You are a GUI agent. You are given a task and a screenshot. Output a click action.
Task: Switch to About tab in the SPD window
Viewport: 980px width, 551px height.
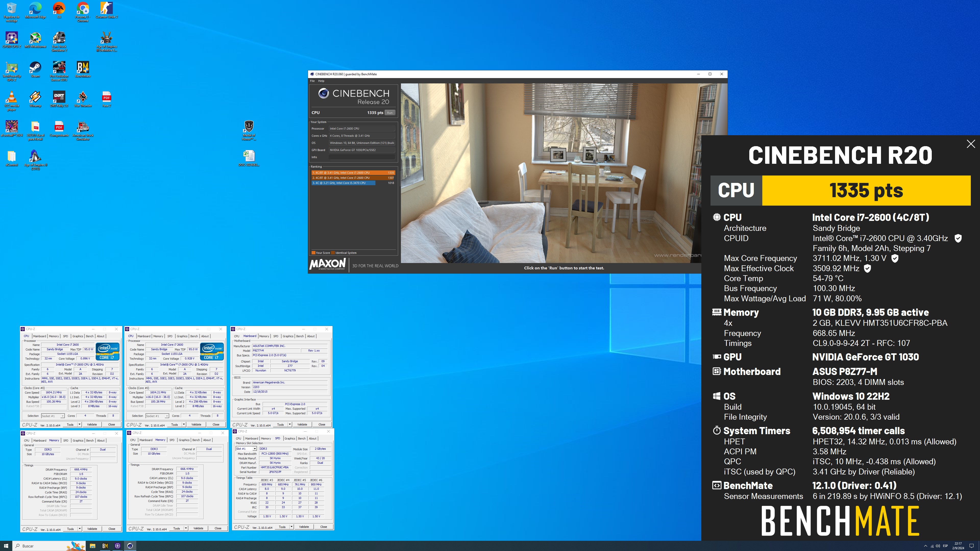312,439
